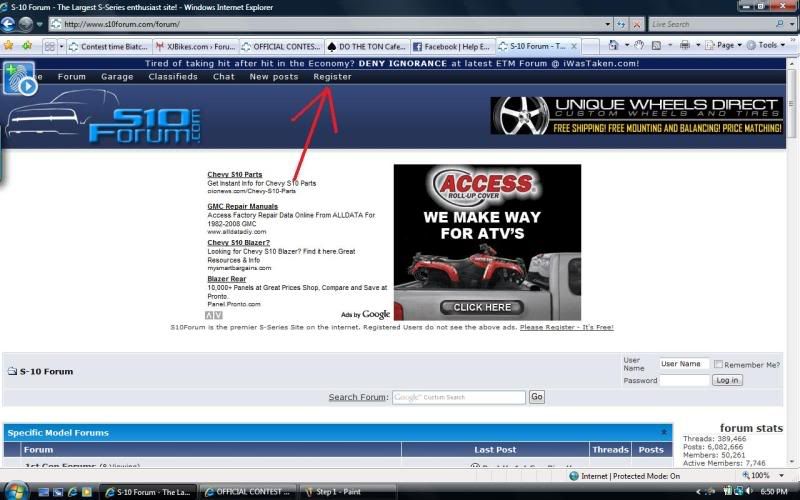Open the Chat nav link

(223, 77)
